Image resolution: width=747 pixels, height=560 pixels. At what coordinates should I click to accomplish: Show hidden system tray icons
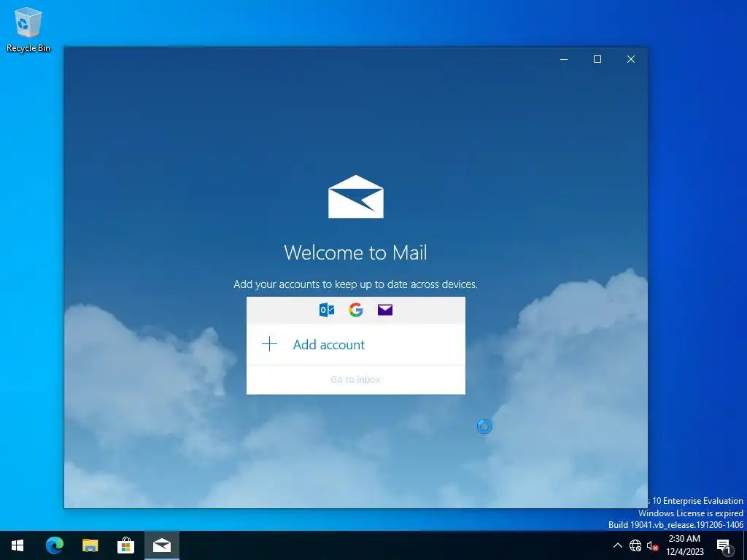pyautogui.click(x=617, y=545)
